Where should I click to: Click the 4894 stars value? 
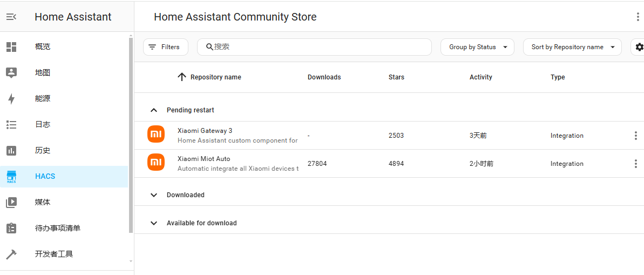pyautogui.click(x=396, y=164)
